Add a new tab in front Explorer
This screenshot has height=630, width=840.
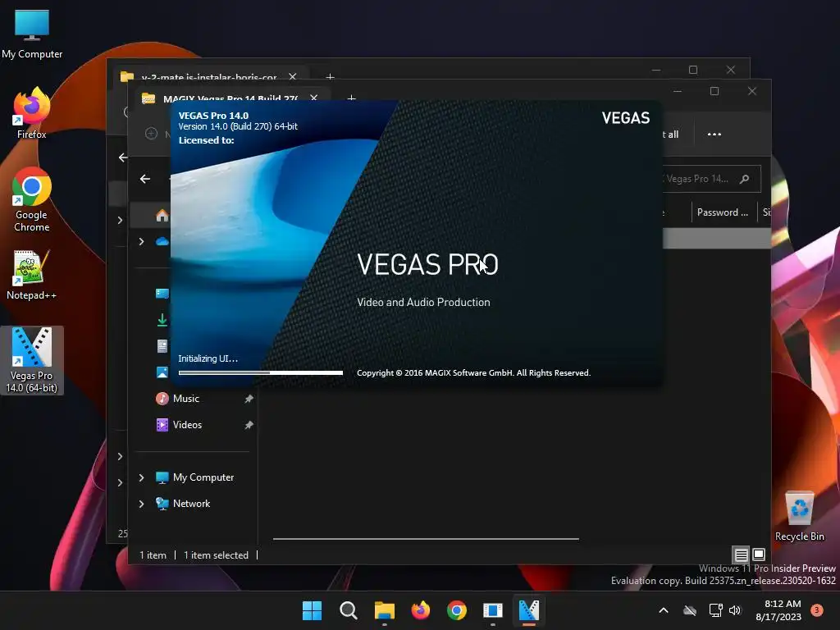[351, 98]
